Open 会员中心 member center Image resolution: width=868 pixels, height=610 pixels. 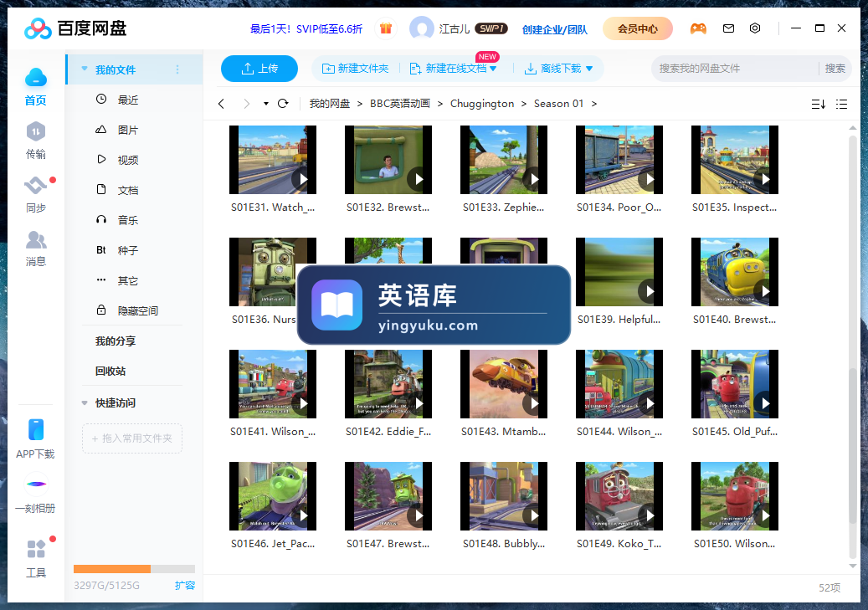638,28
